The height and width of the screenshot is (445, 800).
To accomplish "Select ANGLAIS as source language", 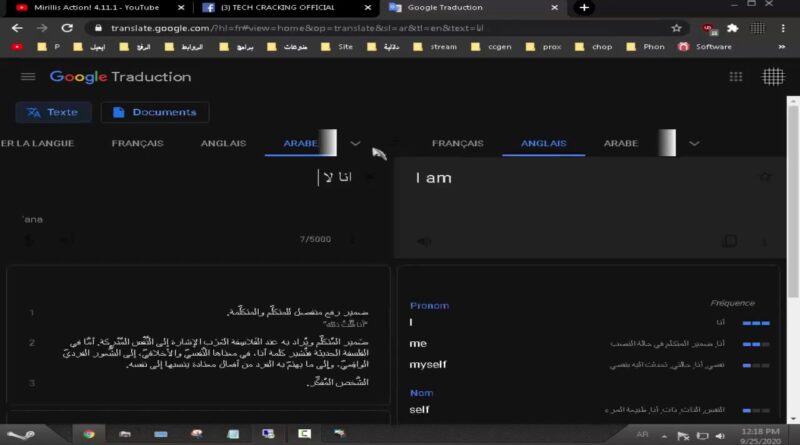I will [x=223, y=143].
